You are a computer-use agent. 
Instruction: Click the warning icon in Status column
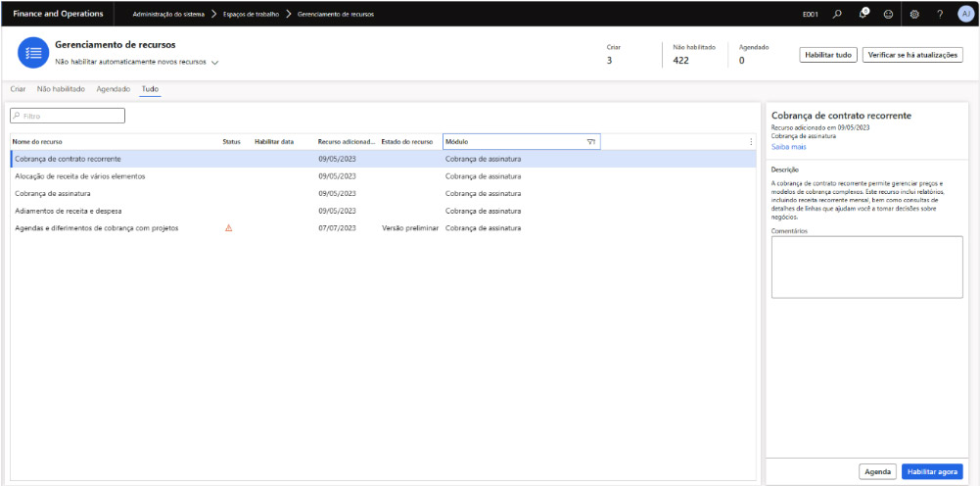click(x=228, y=228)
